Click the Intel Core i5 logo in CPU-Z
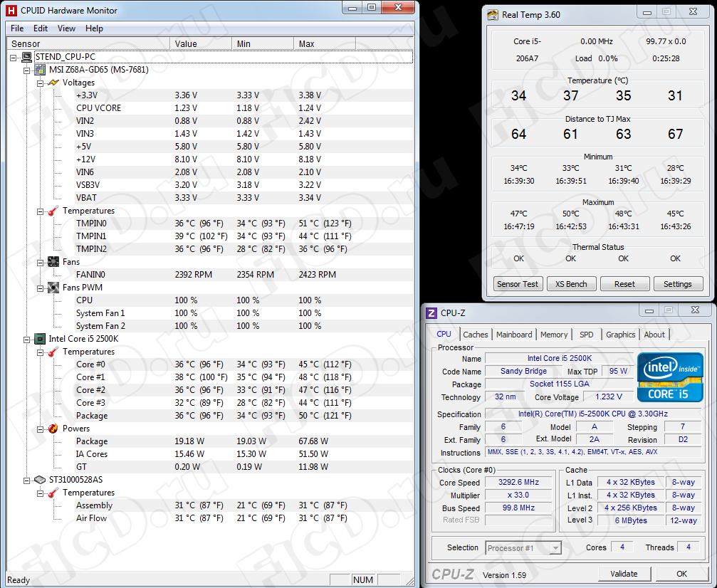The image size is (717, 588). point(670,377)
